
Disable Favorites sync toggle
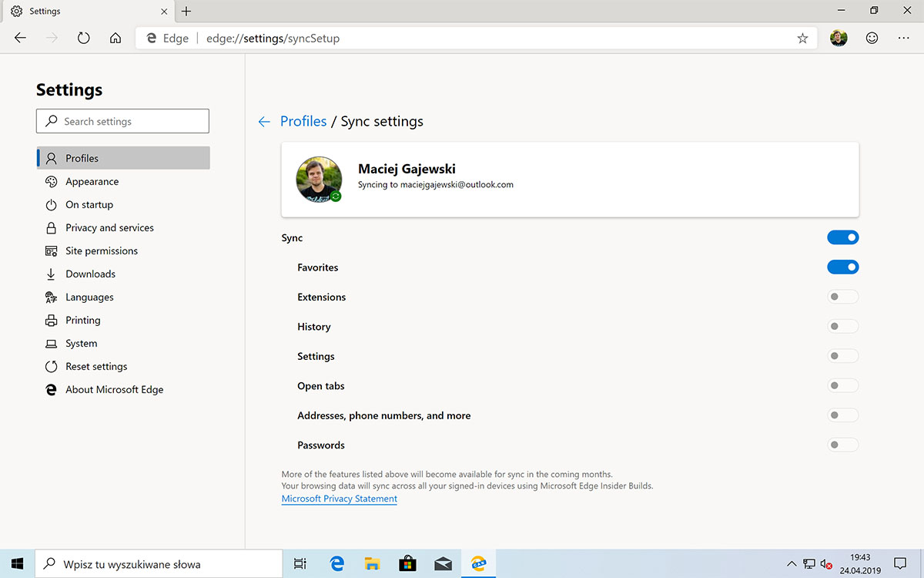(x=843, y=267)
